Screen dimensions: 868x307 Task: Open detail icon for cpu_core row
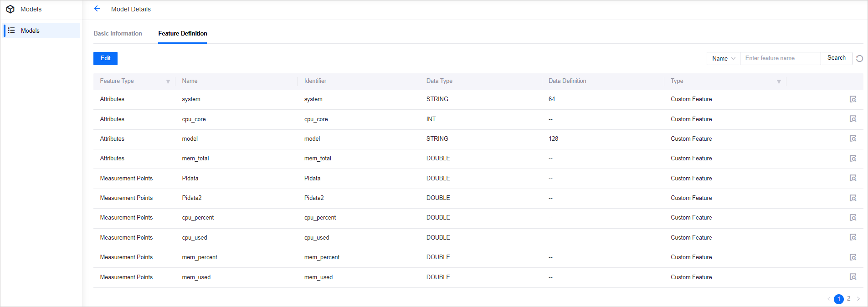click(x=853, y=119)
